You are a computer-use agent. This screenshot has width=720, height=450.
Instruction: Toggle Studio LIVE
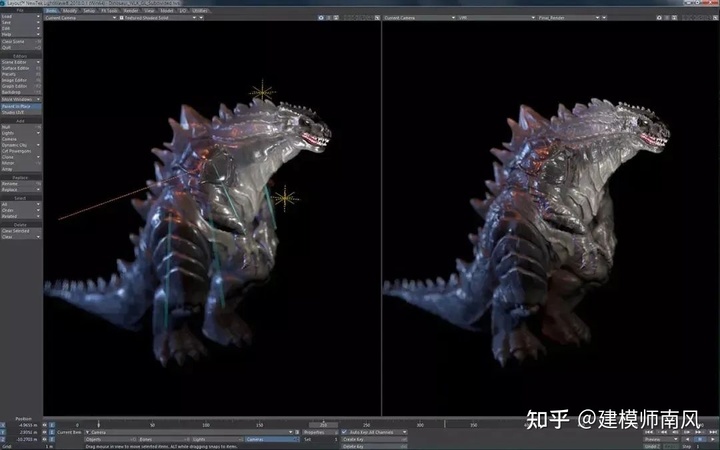(x=21, y=112)
